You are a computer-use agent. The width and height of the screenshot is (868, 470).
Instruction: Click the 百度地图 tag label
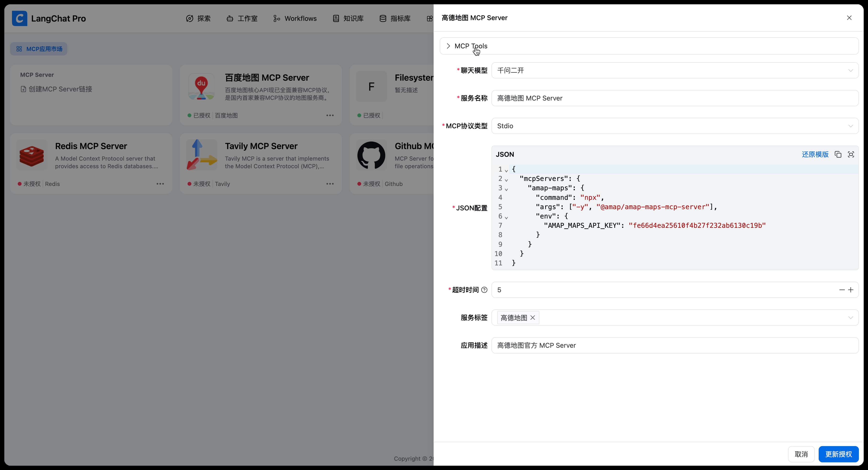click(x=226, y=116)
